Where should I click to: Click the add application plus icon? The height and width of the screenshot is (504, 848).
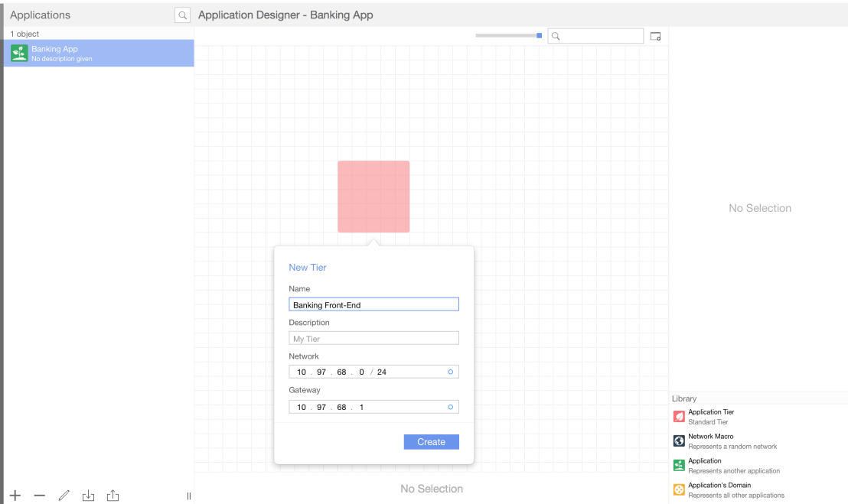15,496
